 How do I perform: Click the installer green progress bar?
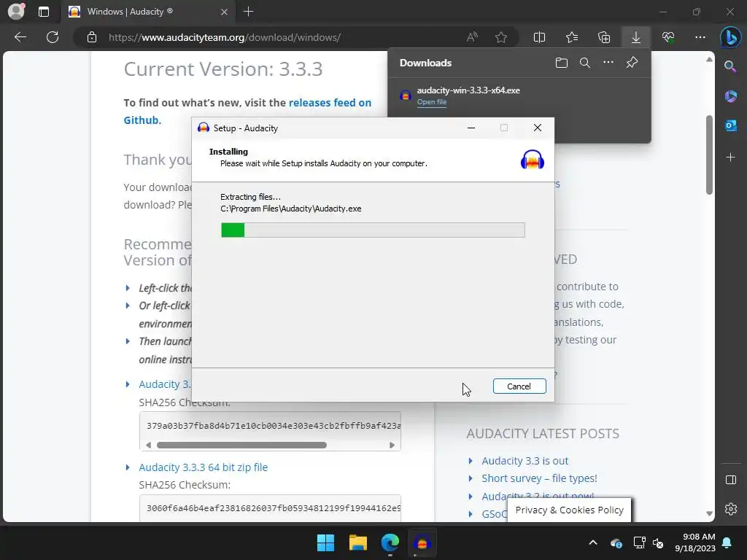pyautogui.click(x=373, y=230)
